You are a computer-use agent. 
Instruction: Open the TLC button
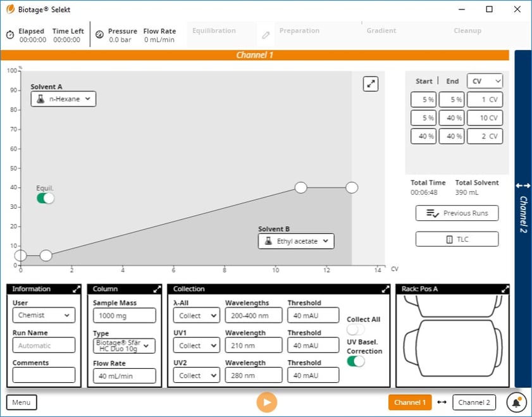click(457, 239)
